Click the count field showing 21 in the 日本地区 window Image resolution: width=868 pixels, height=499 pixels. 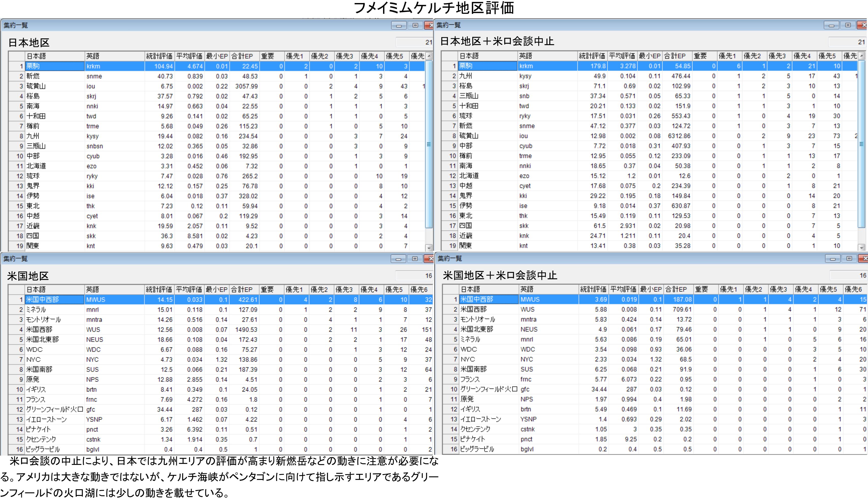point(414,42)
